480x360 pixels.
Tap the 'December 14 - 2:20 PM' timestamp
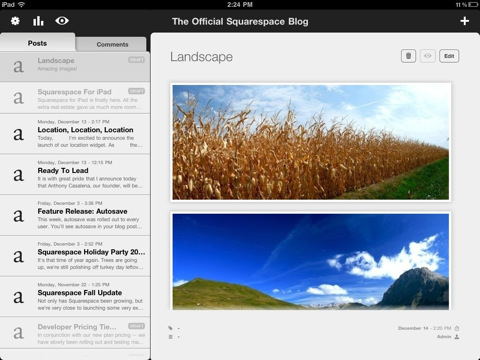tap(424, 328)
